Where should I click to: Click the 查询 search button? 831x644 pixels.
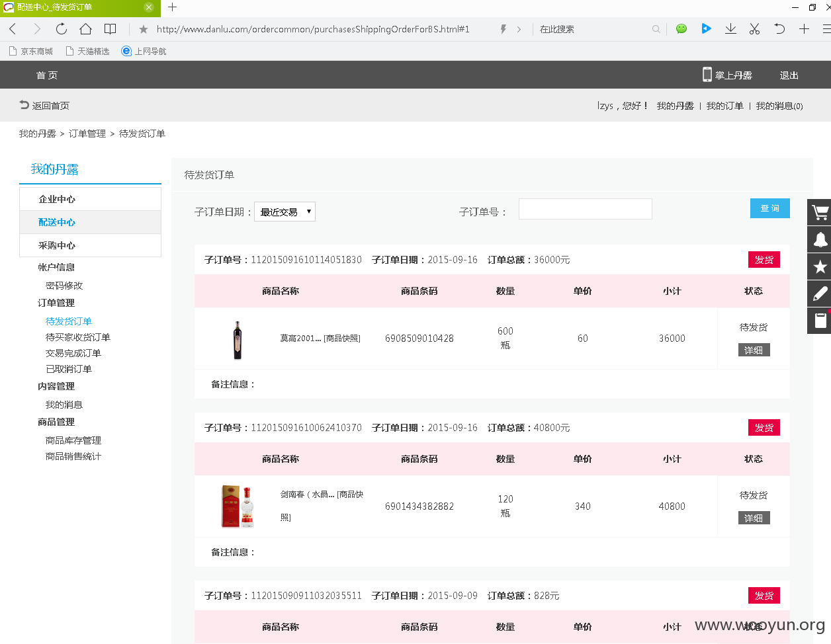pyautogui.click(x=770, y=208)
